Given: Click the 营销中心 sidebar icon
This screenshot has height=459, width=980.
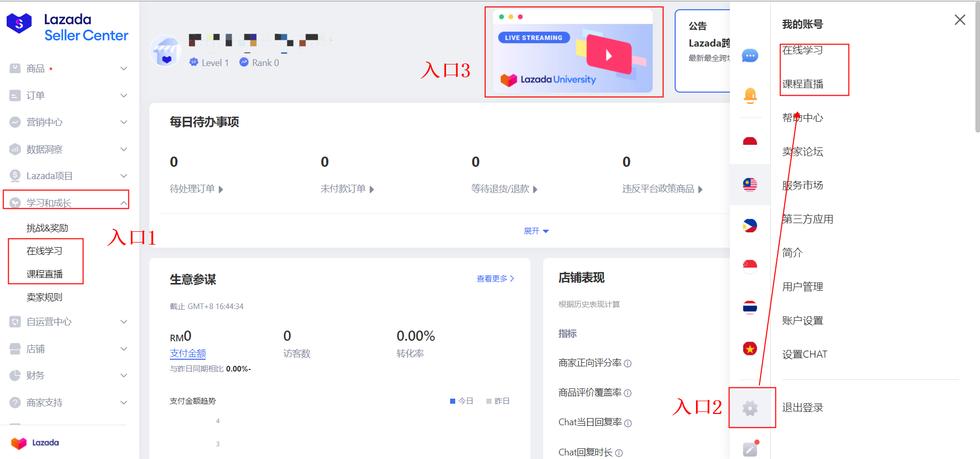Looking at the screenshot, I should coord(15,122).
